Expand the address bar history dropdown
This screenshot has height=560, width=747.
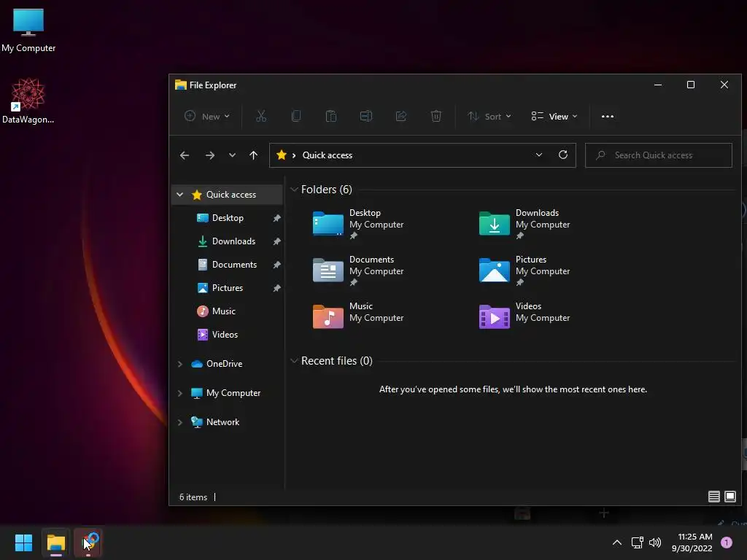pos(539,155)
